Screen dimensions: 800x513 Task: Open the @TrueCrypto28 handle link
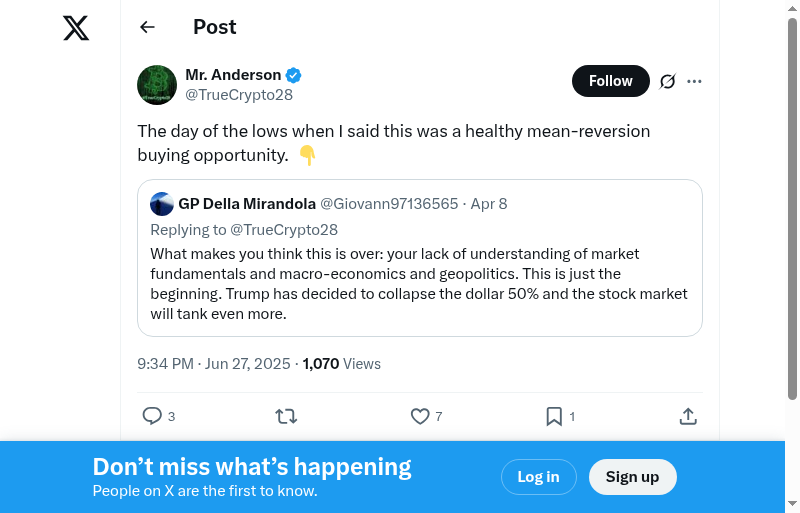pyautogui.click(x=239, y=95)
